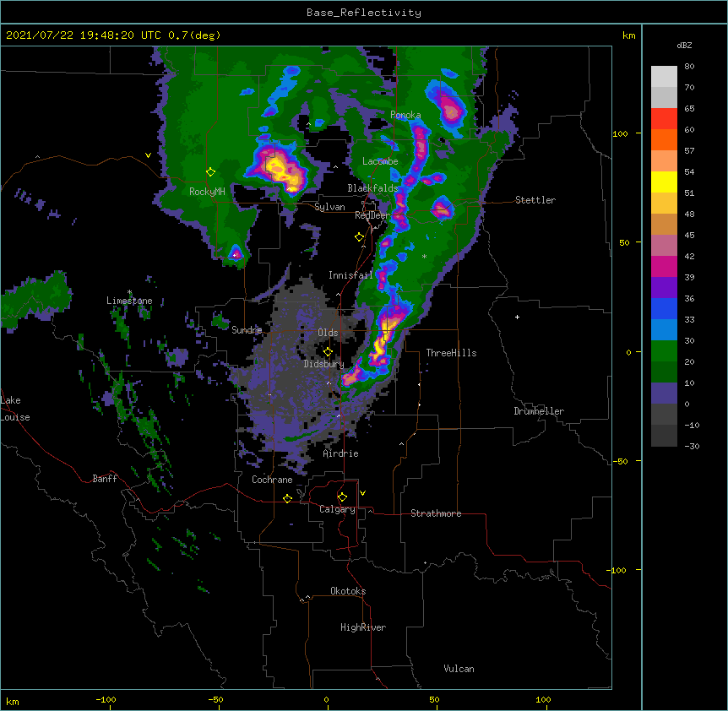Select the RedDeer city label
Screen dimensions: 728x711
coord(372,215)
